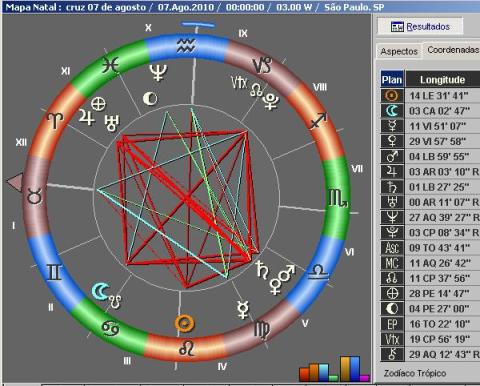Click the Jupiter glyph in chart wheel
This screenshot has height=386, width=480.
pyautogui.click(x=87, y=118)
